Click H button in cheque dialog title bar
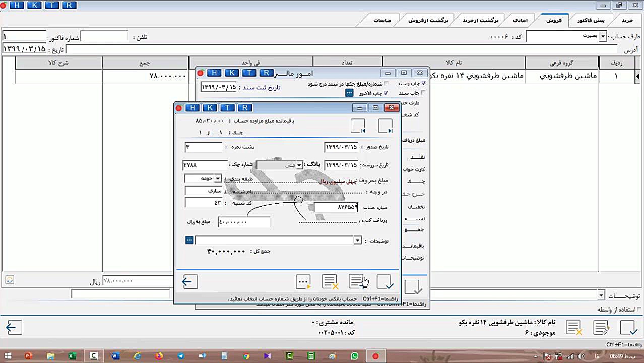The height and width of the screenshot is (363, 644). click(192, 108)
